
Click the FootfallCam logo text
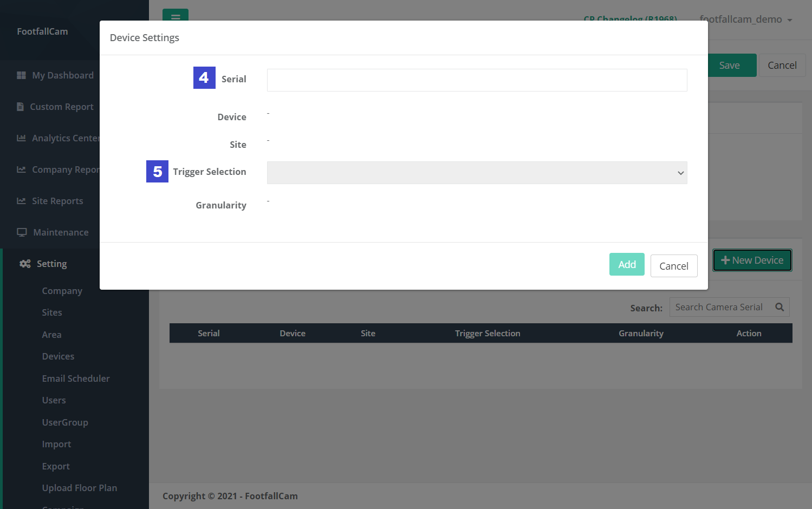click(x=42, y=31)
